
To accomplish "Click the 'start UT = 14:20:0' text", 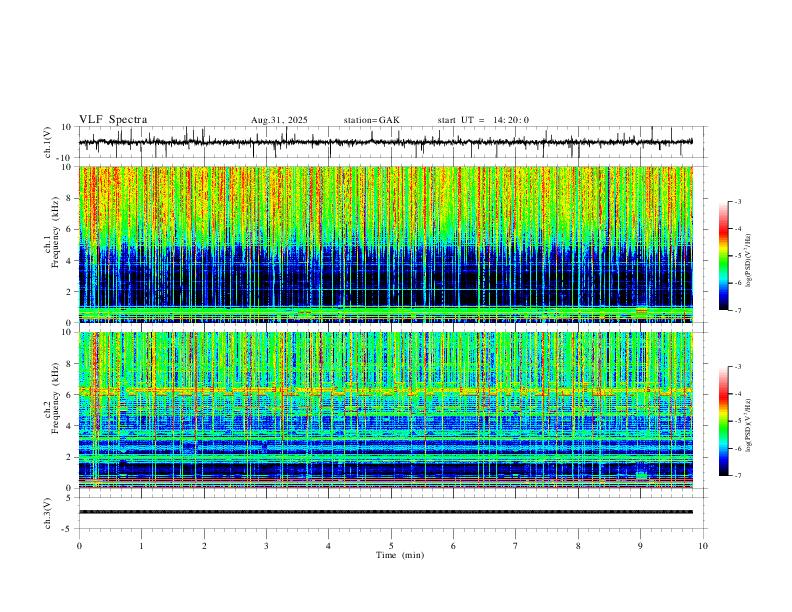I will point(483,120).
